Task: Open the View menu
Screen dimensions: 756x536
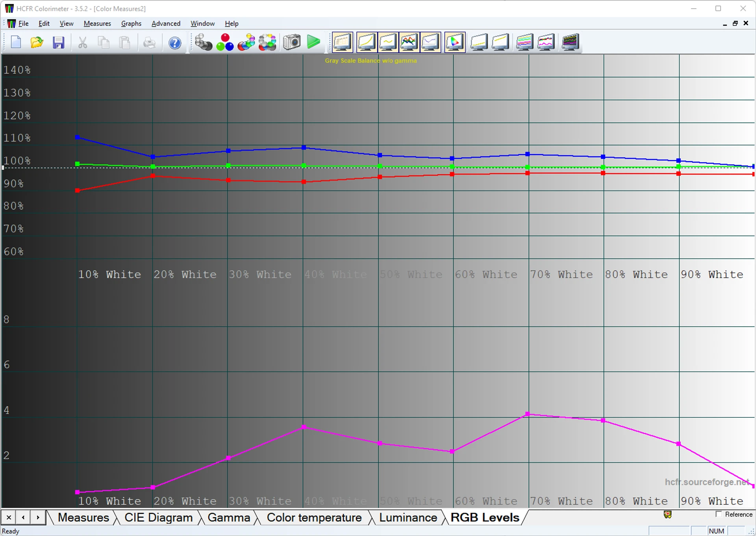Action: pyautogui.click(x=67, y=24)
